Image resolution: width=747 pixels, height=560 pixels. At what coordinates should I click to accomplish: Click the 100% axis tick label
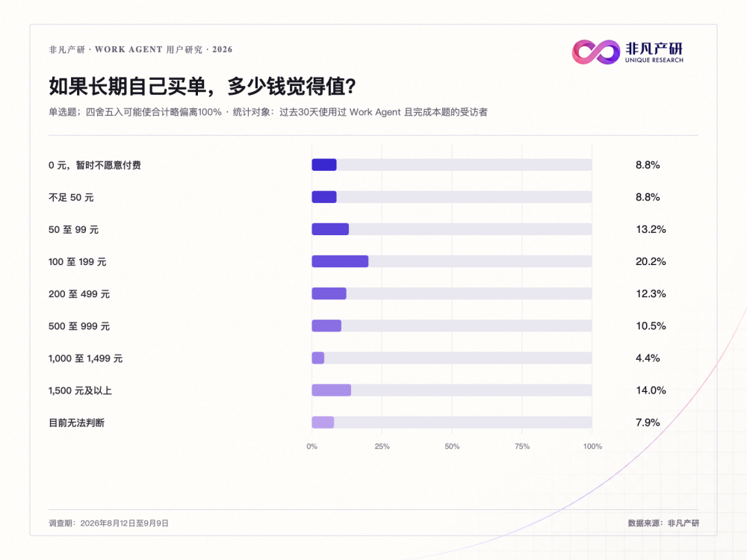pos(592,447)
